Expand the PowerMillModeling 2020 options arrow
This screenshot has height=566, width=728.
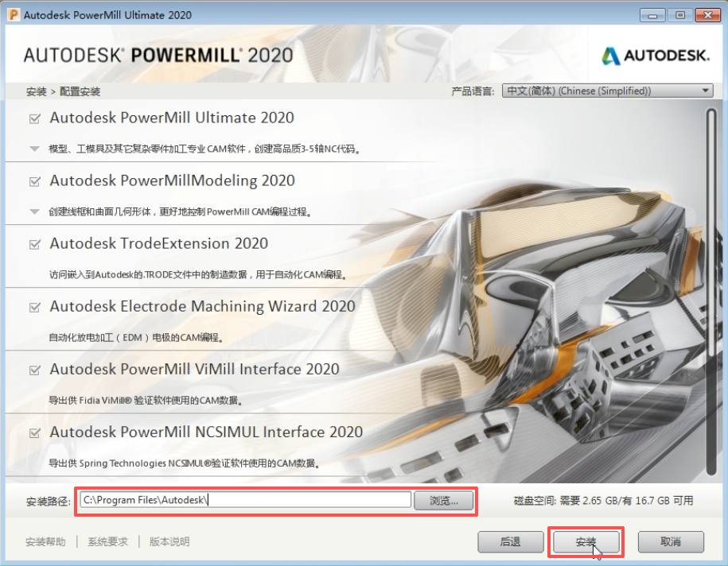(34, 211)
